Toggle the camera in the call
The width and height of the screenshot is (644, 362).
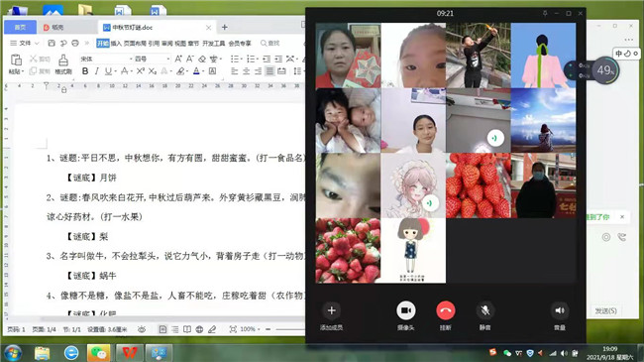(406, 310)
